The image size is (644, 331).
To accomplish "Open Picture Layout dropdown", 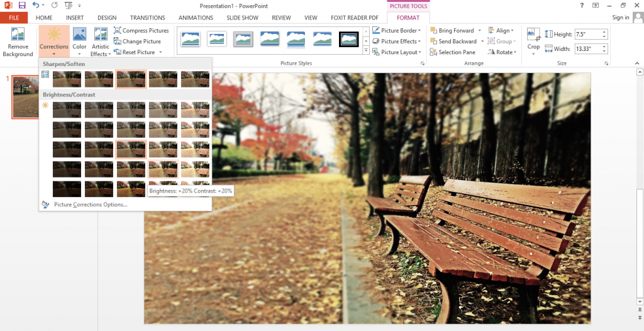I will (397, 52).
